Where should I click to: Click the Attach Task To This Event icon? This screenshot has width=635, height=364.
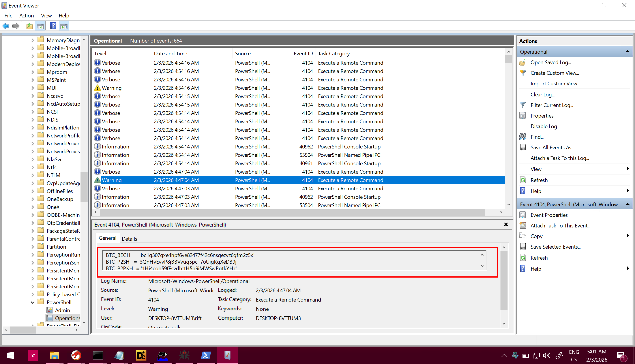[x=523, y=225]
